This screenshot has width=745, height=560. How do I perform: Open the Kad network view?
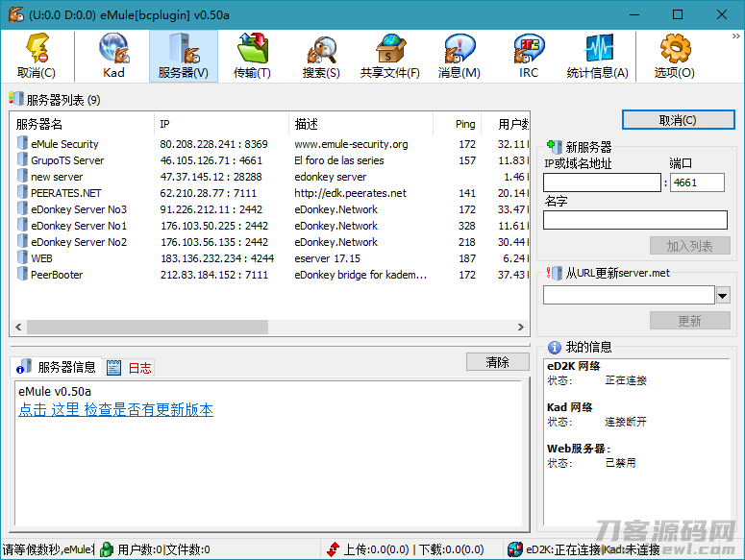(x=114, y=56)
